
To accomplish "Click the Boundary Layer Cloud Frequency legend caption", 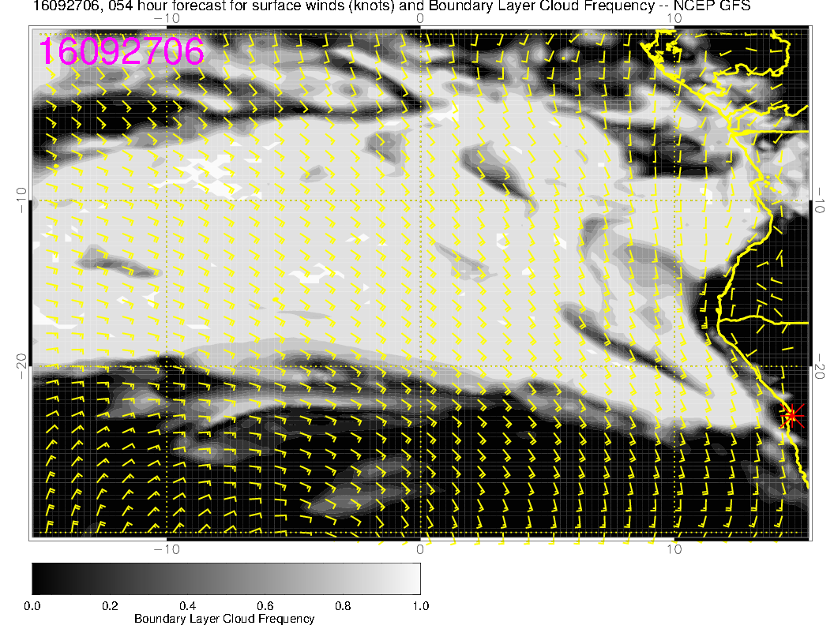I will [x=224, y=619].
